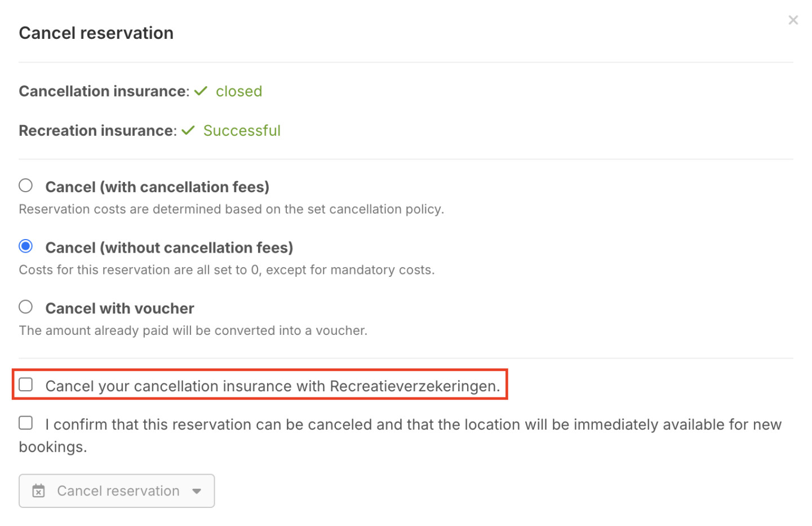812x526 pixels.
Task: Click the "Cancel (without cancellation fees)" label
Action: coord(169,247)
